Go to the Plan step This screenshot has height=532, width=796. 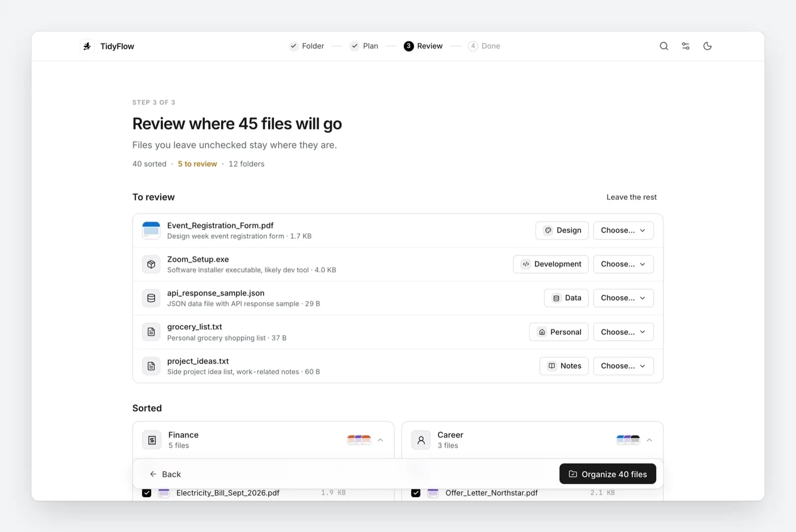click(364, 46)
